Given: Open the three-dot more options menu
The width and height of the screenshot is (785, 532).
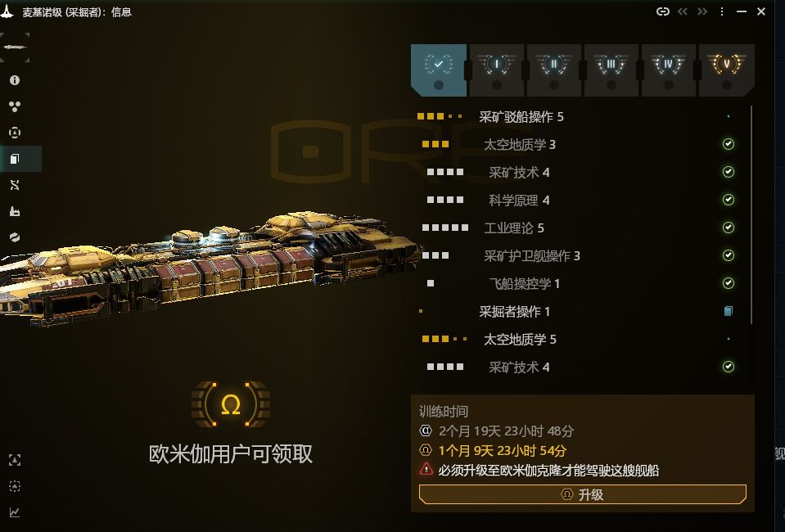Looking at the screenshot, I should pos(721,11).
